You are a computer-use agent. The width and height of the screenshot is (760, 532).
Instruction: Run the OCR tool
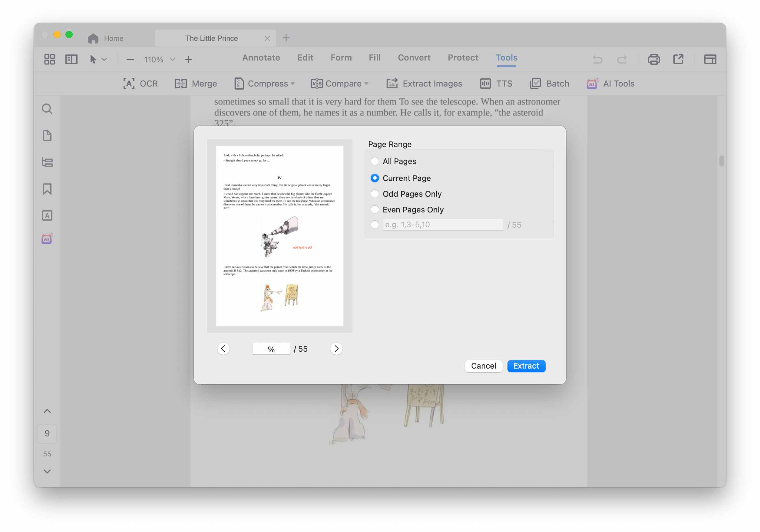pyautogui.click(x=140, y=84)
